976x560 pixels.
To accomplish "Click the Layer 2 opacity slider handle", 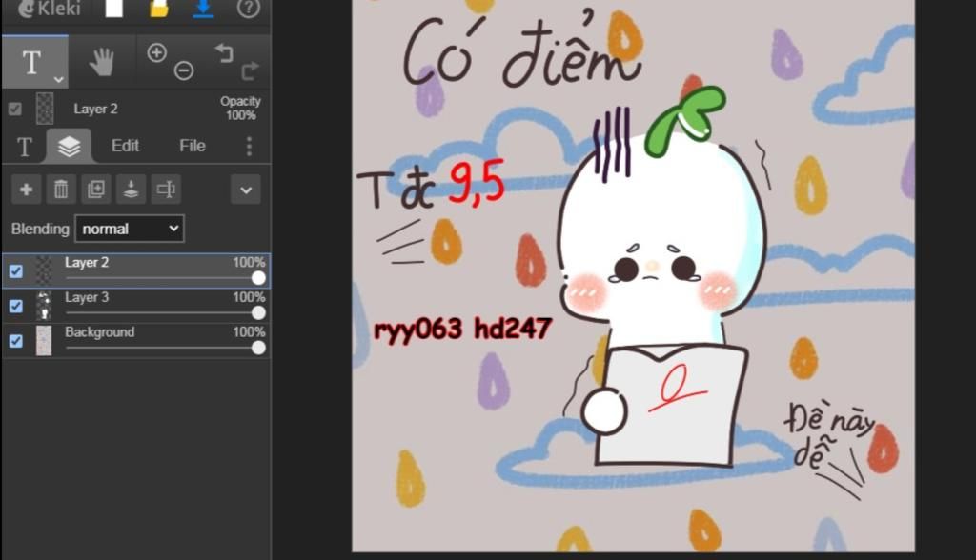I will pos(258,278).
